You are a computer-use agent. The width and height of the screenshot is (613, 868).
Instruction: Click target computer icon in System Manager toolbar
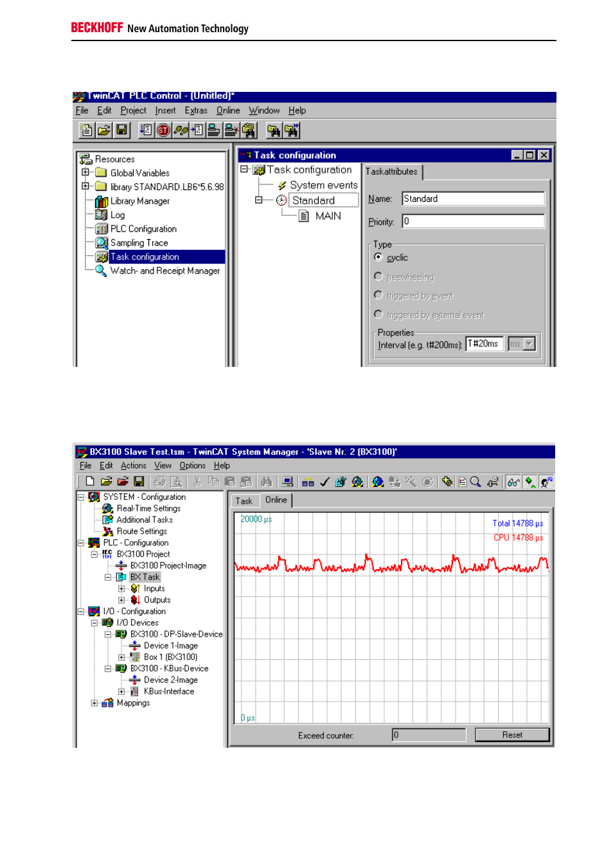(x=287, y=481)
